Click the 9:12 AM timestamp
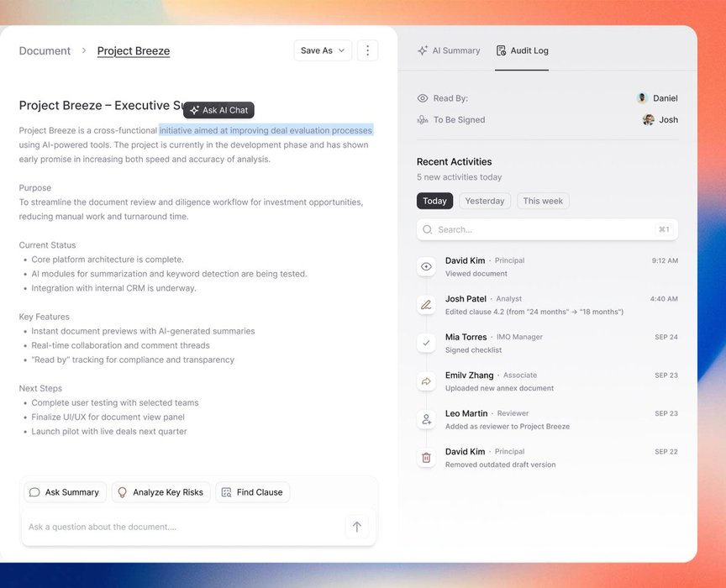Image resolution: width=726 pixels, height=588 pixels. tap(665, 260)
